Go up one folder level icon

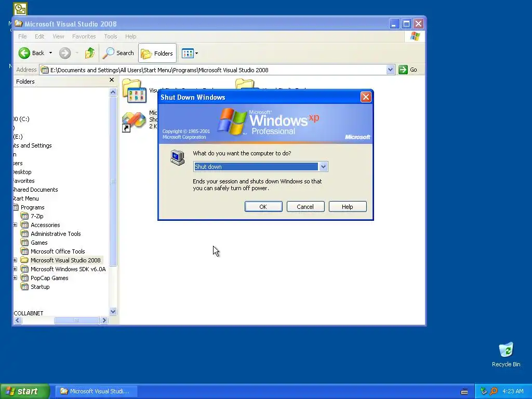90,53
